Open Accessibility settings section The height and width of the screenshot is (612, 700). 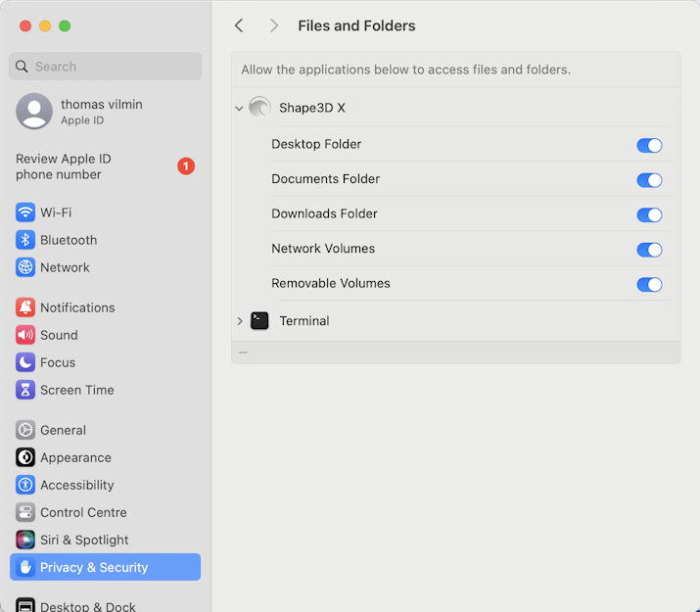click(x=76, y=485)
